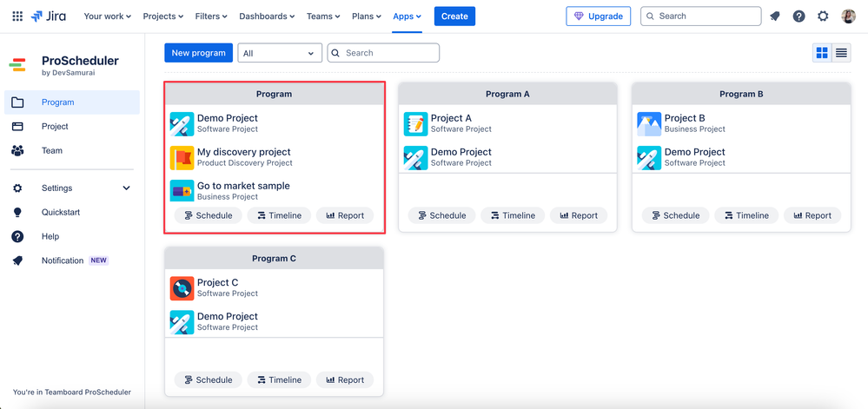
Task: Select Go to market sample name
Action: click(243, 186)
